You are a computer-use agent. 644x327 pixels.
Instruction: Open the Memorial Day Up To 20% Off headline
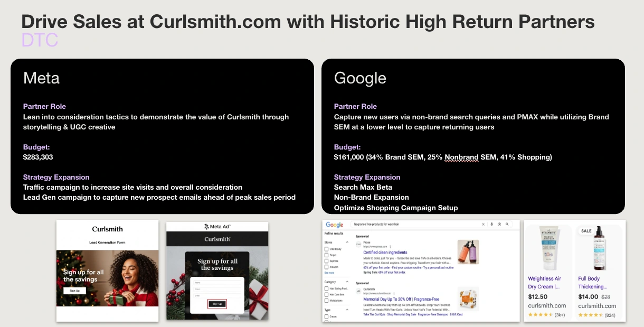click(401, 299)
